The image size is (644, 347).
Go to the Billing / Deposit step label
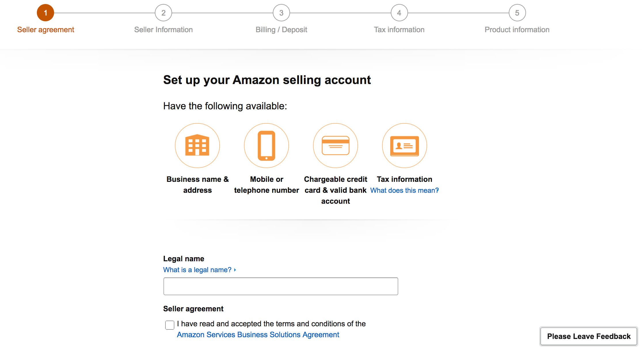pyautogui.click(x=281, y=30)
